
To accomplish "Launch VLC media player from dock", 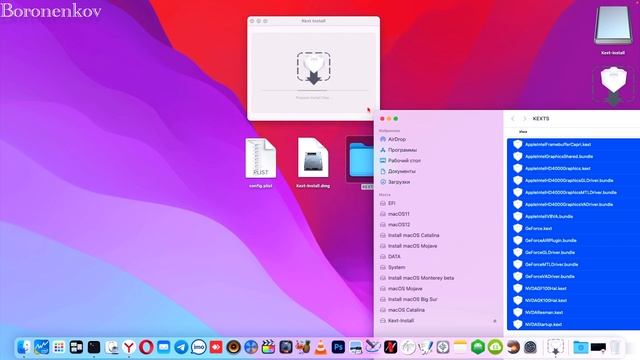I will point(321,347).
